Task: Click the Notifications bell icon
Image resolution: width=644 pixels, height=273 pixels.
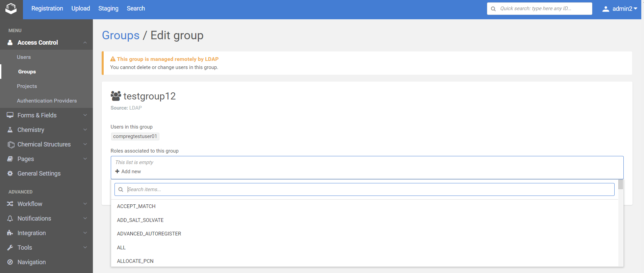Action: [x=10, y=219]
